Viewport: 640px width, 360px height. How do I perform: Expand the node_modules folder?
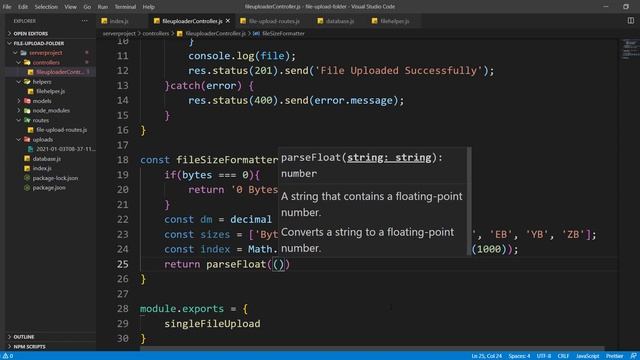click(19, 111)
